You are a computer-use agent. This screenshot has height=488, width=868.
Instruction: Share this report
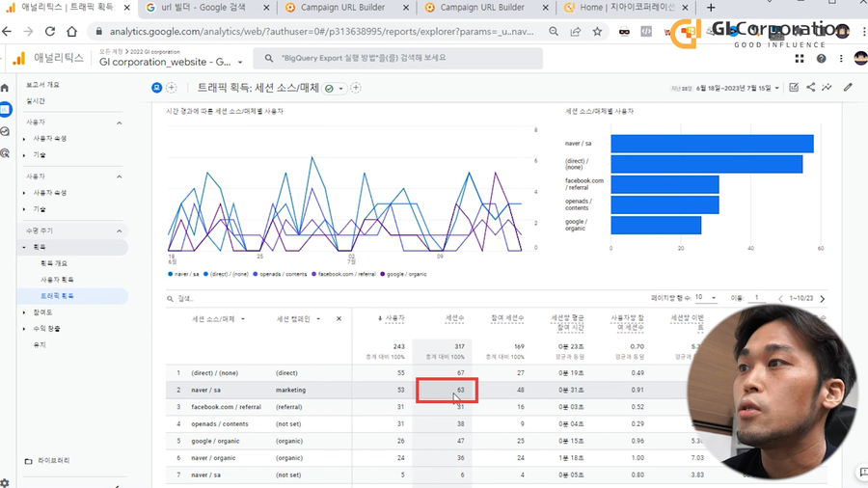(810, 88)
